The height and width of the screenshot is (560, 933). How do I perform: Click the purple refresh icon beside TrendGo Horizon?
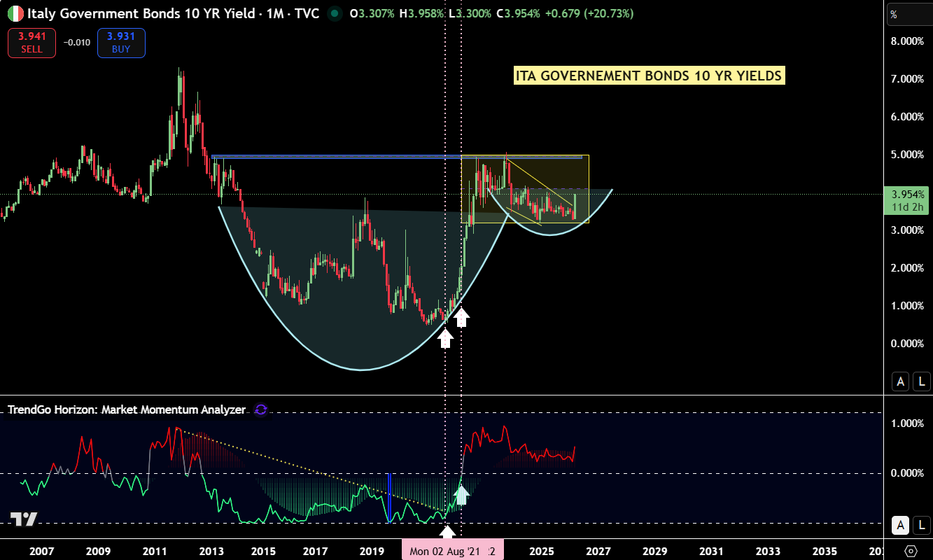[x=260, y=409]
